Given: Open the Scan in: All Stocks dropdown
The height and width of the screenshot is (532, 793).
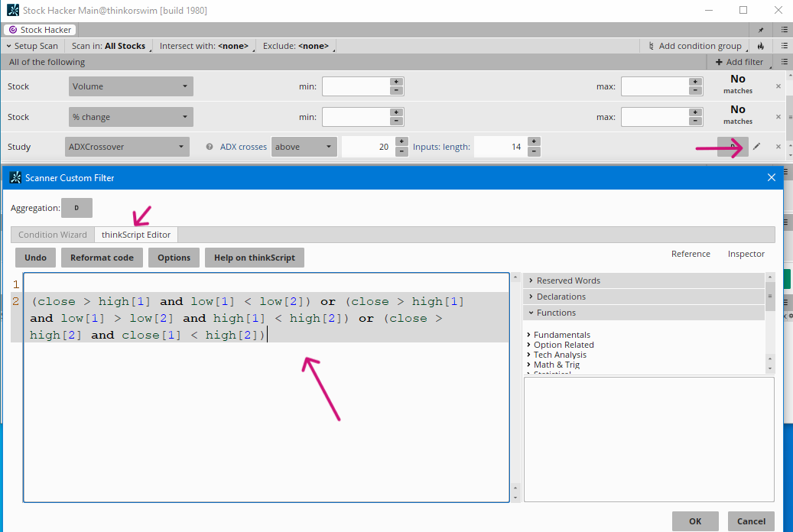Looking at the screenshot, I should coord(110,46).
